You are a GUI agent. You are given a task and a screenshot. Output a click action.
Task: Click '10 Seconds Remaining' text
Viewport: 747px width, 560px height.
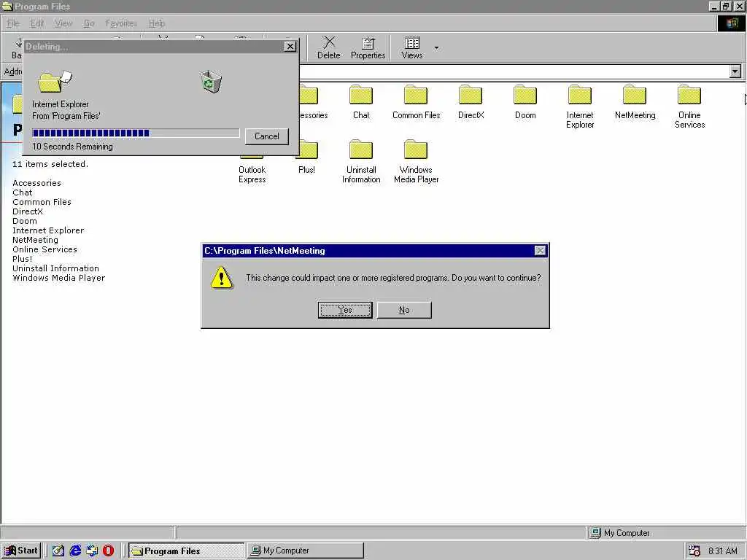click(72, 147)
